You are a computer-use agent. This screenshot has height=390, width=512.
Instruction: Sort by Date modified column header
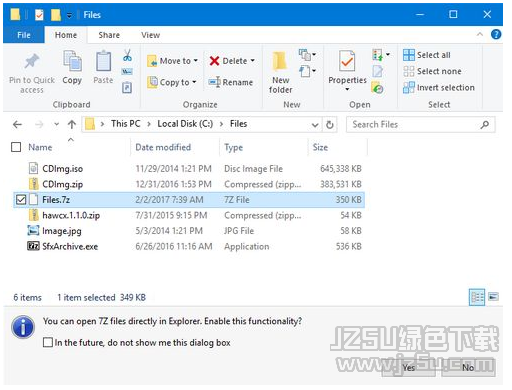[163, 147]
